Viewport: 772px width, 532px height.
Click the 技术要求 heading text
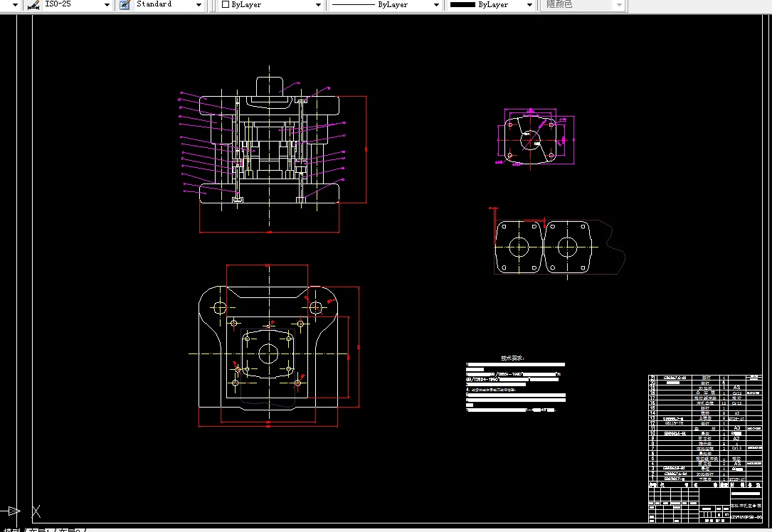(512, 358)
